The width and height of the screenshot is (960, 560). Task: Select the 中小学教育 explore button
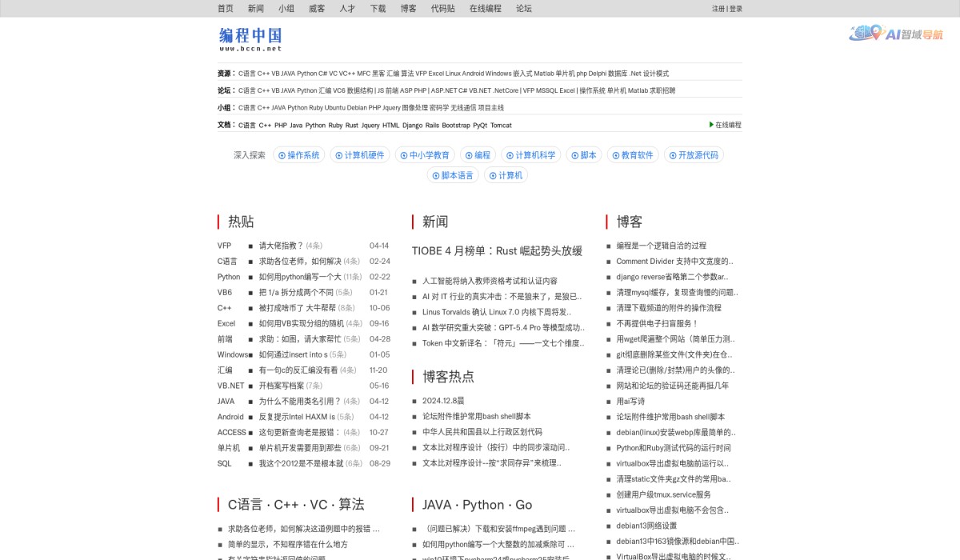pos(427,155)
